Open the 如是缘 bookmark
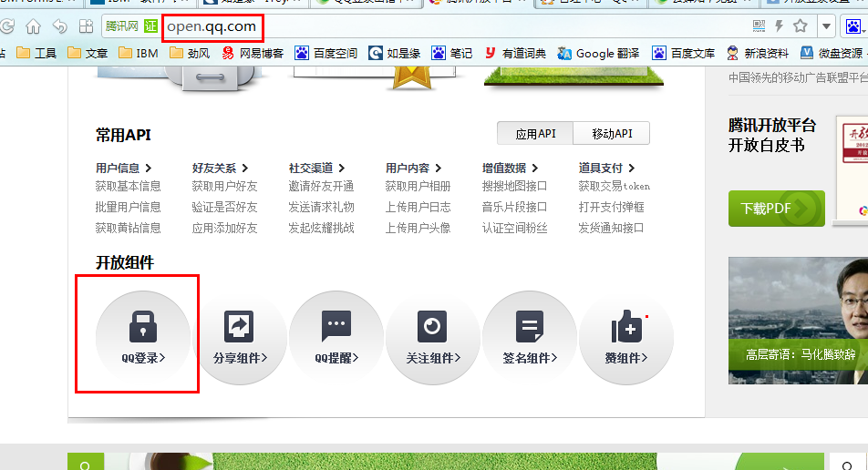 click(x=394, y=53)
